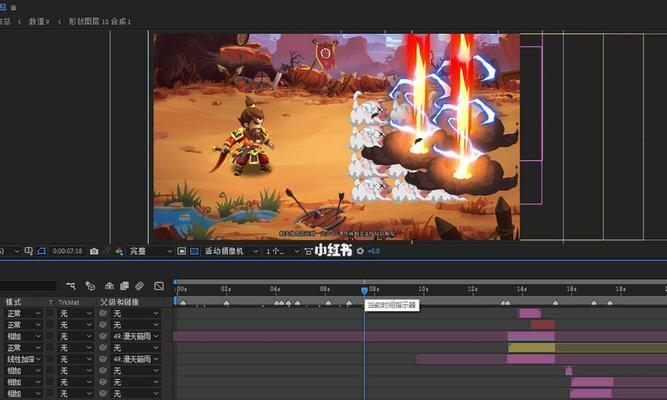Open the panel menu icon at the top left

tap(14, 7)
